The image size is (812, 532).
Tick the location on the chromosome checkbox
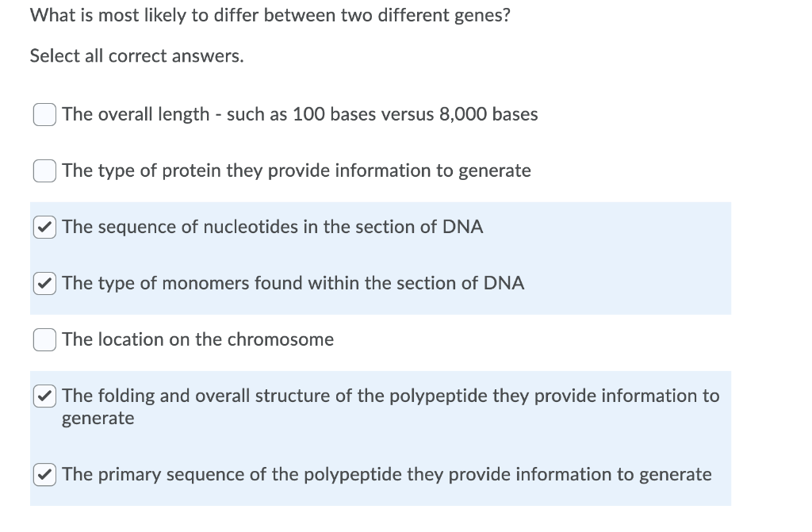point(44,340)
